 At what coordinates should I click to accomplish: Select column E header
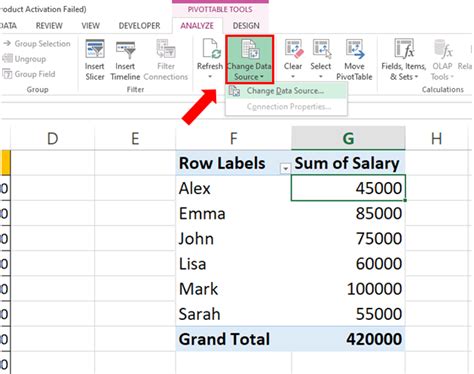click(135, 138)
